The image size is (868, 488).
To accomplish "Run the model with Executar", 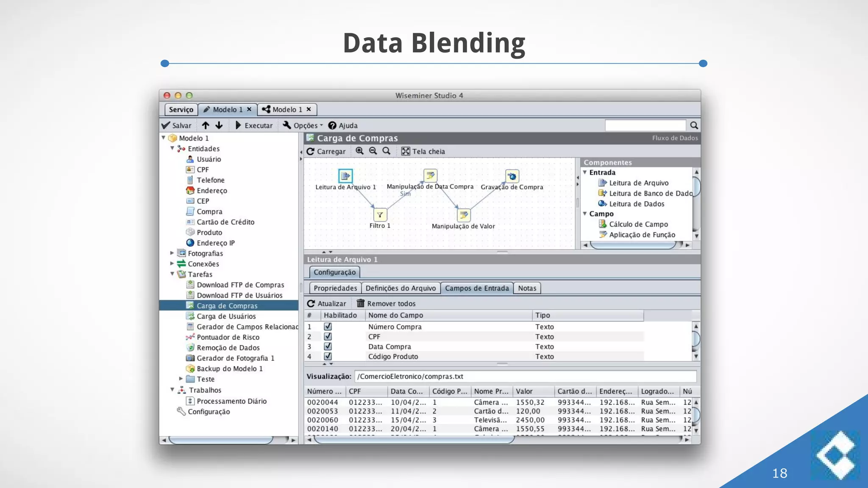I will tap(253, 125).
